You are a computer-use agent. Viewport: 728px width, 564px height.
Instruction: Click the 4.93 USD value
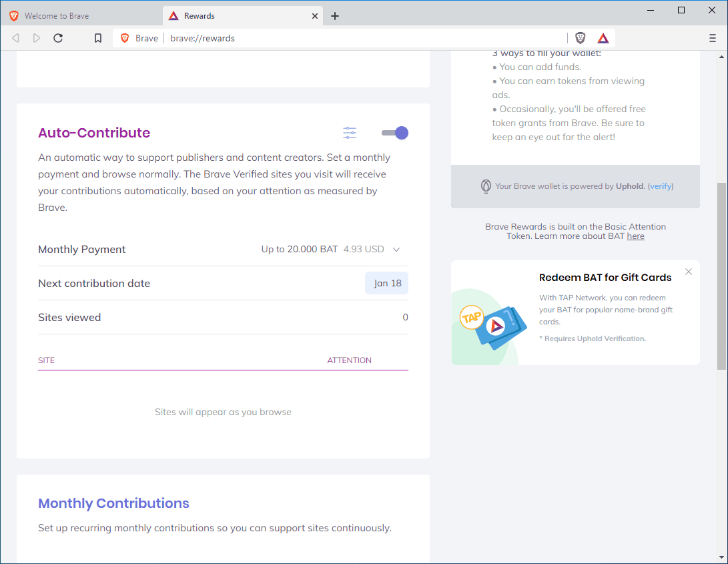pyautogui.click(x=364, y=250)
